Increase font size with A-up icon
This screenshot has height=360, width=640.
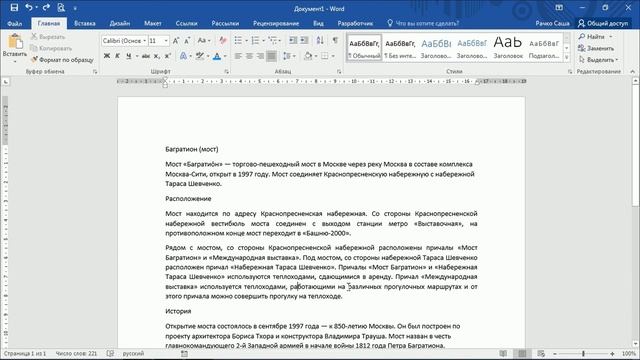point(176,40)
